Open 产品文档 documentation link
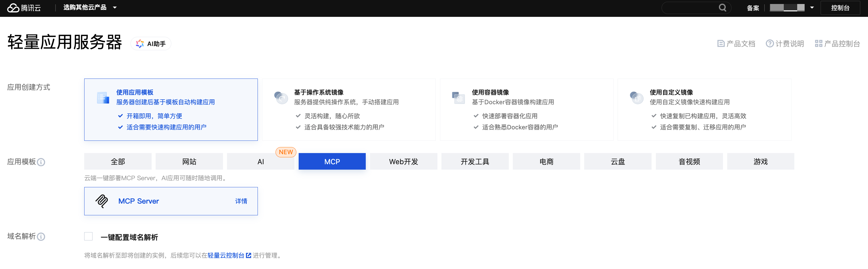 736,44
